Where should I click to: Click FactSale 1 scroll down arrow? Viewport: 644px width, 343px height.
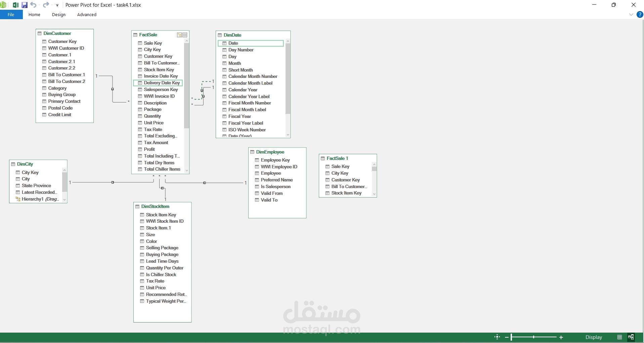point(374,194)
